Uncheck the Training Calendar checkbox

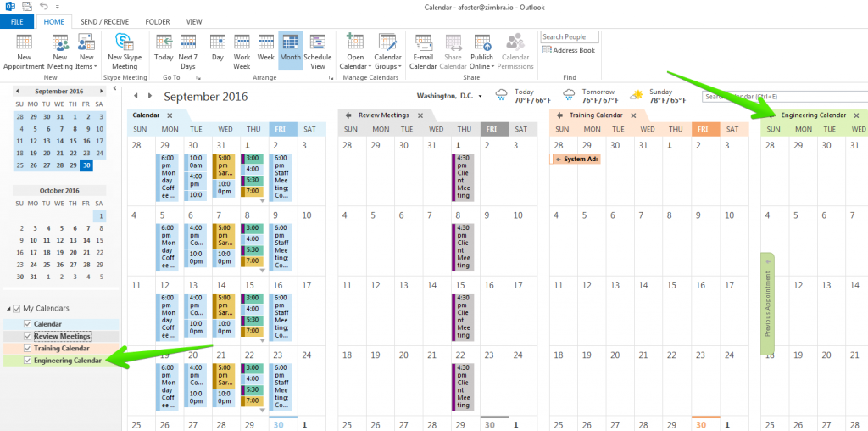(28, 349)
